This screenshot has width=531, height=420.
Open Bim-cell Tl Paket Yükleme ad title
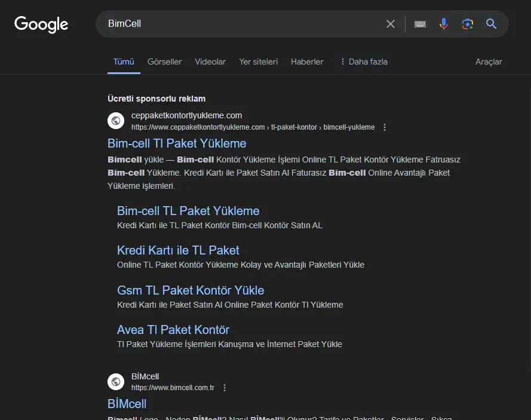coord(177,143)
